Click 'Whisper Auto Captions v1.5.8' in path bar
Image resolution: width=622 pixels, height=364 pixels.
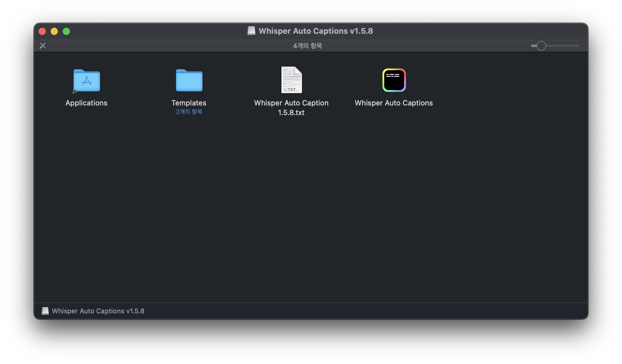click(x=98, y=311)
